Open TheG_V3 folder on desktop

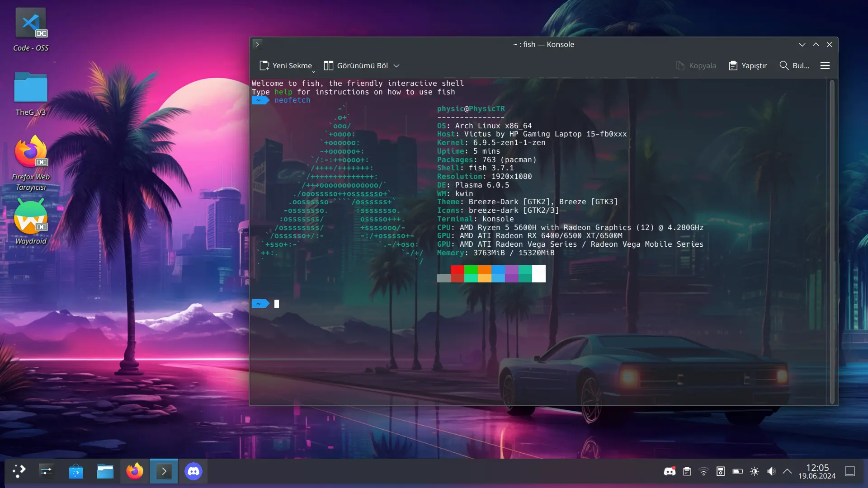click(x=31, y=94)
